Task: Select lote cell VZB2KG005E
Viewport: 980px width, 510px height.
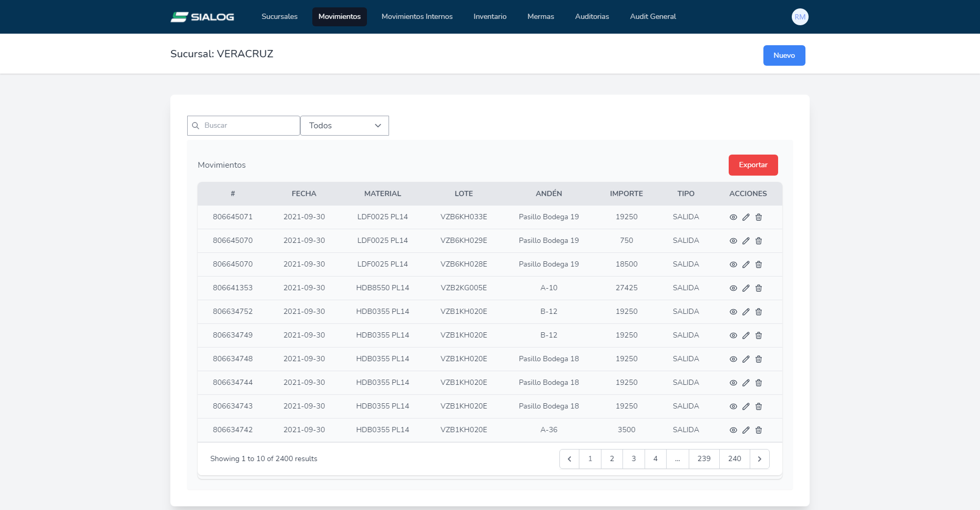Action: [464, 288]
